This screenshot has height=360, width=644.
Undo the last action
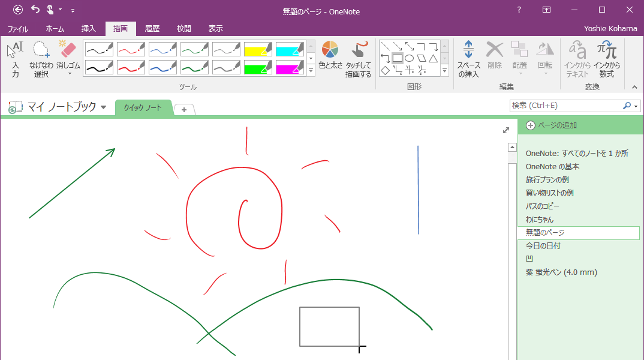coord(35,9)
